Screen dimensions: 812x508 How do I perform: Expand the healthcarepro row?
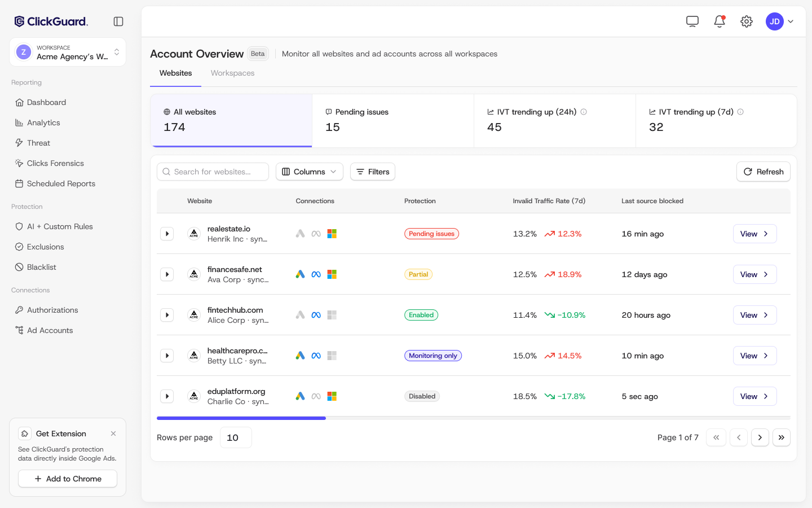[167, 356]
